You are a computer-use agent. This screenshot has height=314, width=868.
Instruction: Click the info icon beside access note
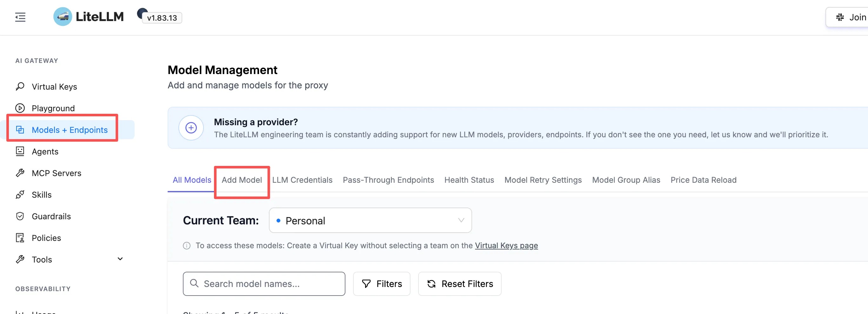pyautogui.click(x=187, y=246)
